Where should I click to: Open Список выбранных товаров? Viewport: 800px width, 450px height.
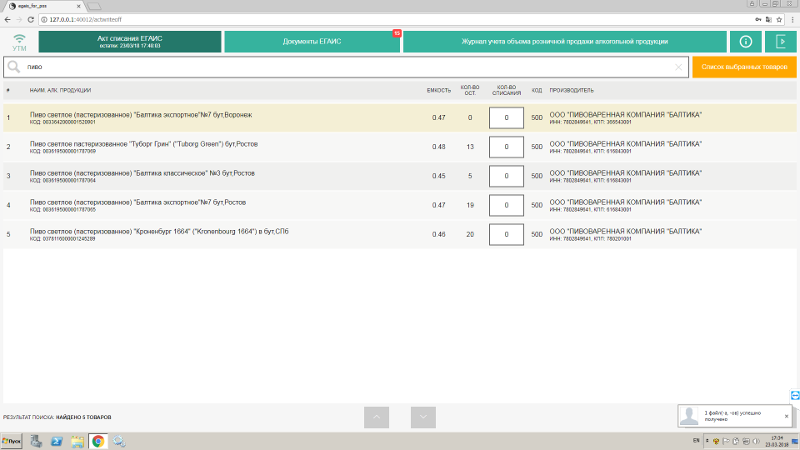tap(744, 67)
